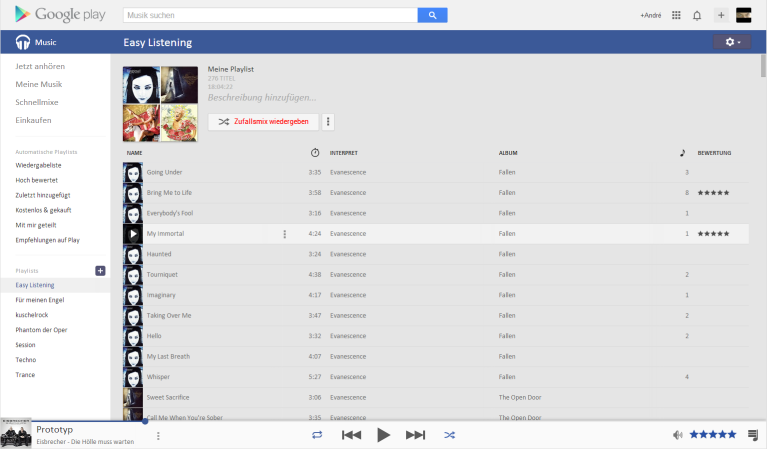Click the Prototyp album art thumbnail
767x449 pixels.
[x=16, y=433]
